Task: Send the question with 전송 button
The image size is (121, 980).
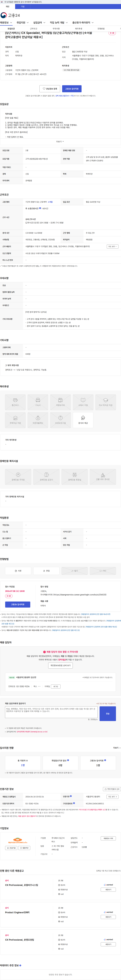Action: point(108,714)
